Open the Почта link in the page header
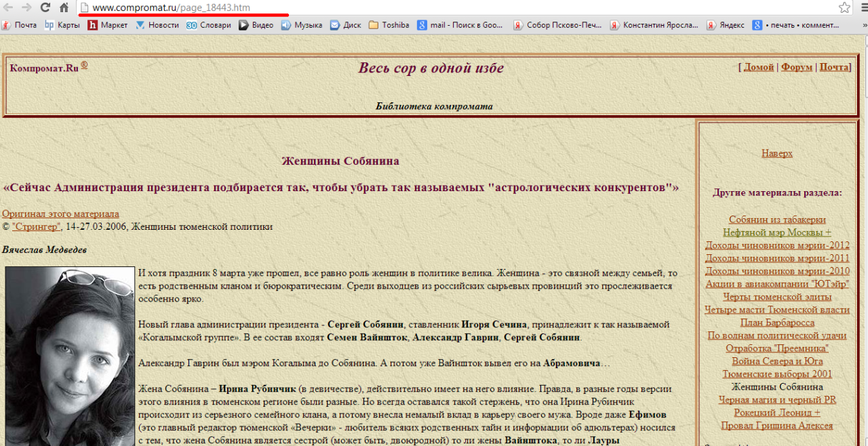The height and width of the screenshot is (446, 868). click(x=834, y=67)
